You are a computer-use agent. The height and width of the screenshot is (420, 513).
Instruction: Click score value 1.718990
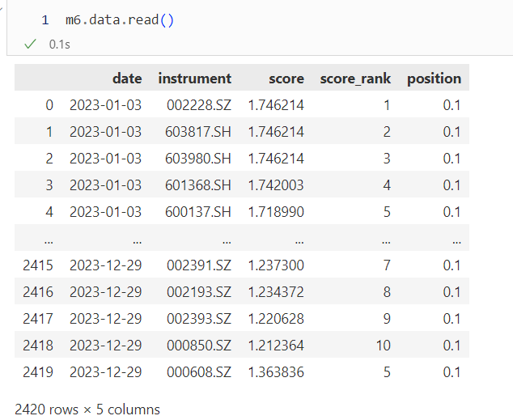pos(276,212)
